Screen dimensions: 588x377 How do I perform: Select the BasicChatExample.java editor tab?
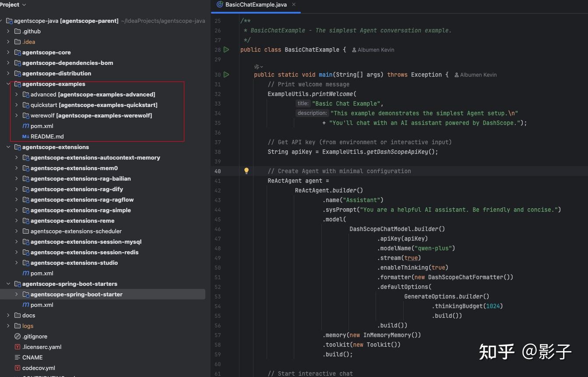tap(256, 5)
